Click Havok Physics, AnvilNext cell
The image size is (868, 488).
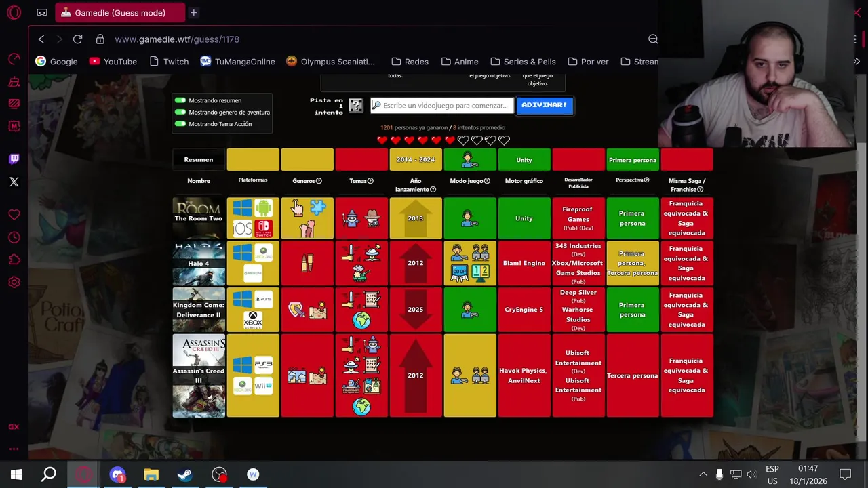pyautogui.click(x=524, y=375)
